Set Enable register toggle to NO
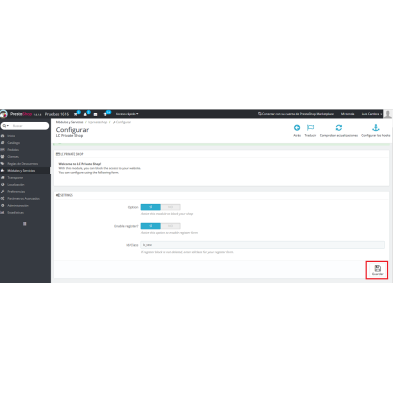Image resolution: width=393 pixels, height=393 pixels. click(x=170, y=226)
